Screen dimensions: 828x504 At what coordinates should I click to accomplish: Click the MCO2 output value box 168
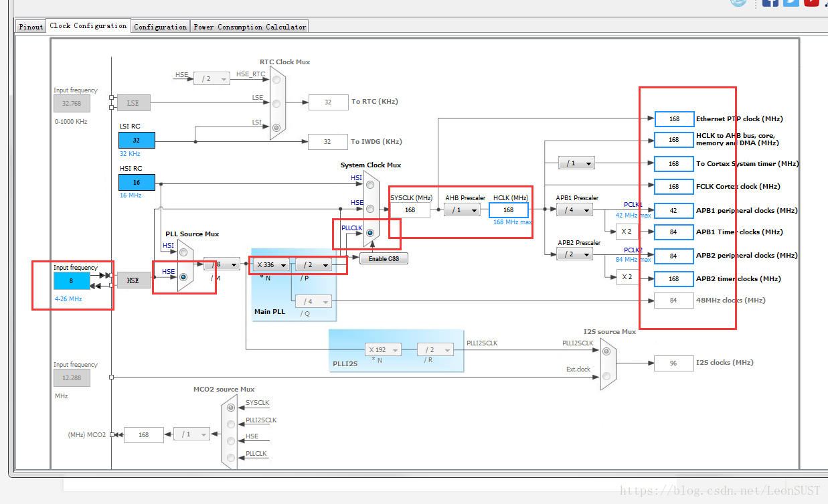click(144, 434)
